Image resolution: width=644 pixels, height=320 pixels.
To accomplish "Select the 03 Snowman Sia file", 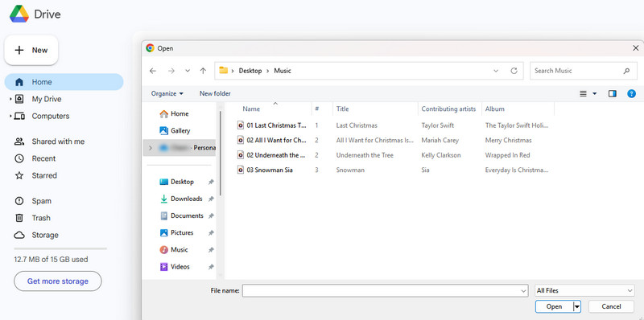I will click(x=266, y=170).
